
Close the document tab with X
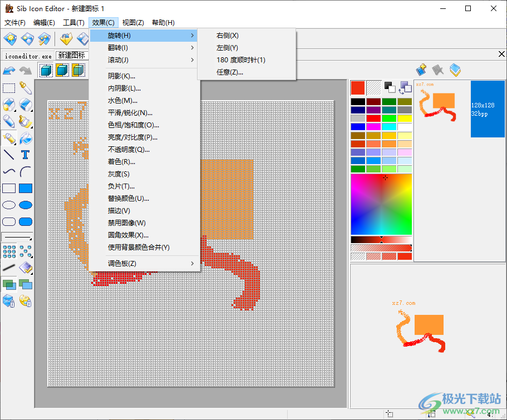tap(501, 54)
